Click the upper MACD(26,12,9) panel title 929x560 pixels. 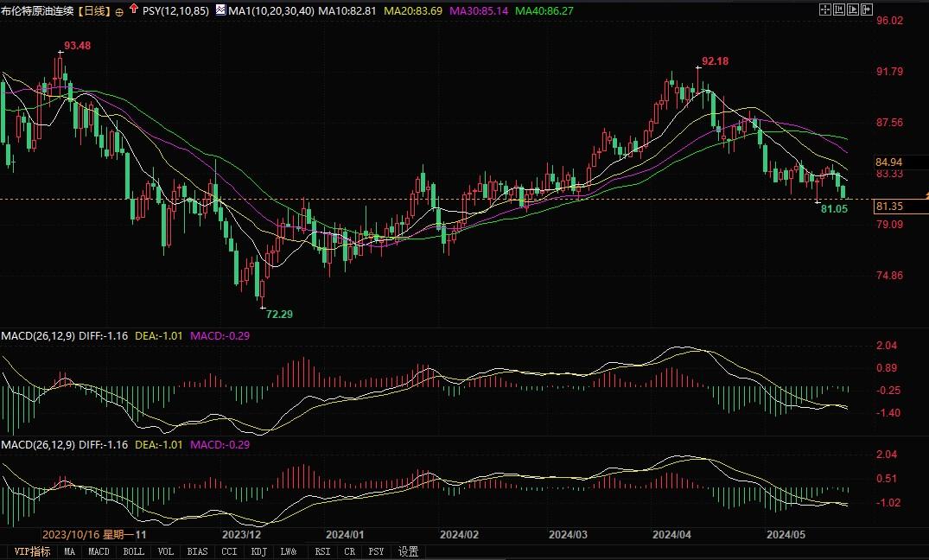click(x=38, y=336)
